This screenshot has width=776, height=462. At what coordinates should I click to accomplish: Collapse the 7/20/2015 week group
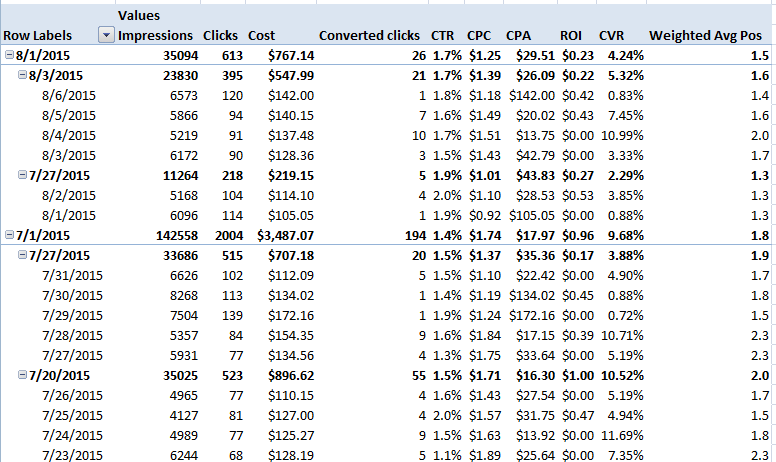click(x=22, y=375)
